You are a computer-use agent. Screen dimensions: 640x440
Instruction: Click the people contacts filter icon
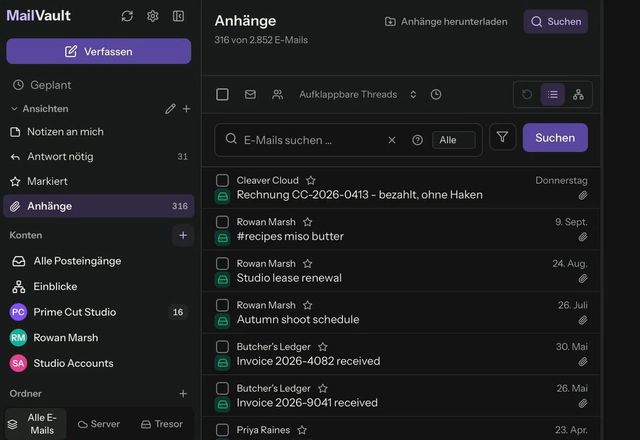tap(278, 94)
